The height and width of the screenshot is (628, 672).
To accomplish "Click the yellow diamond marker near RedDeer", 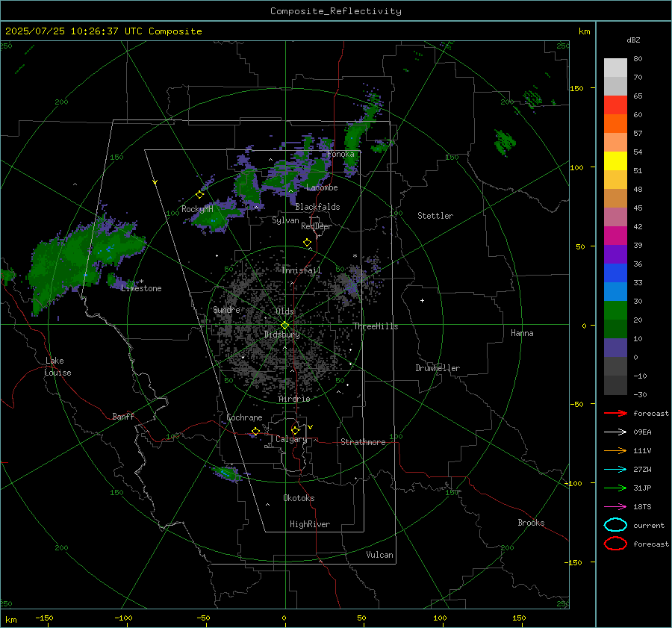I will coord(308,243).
